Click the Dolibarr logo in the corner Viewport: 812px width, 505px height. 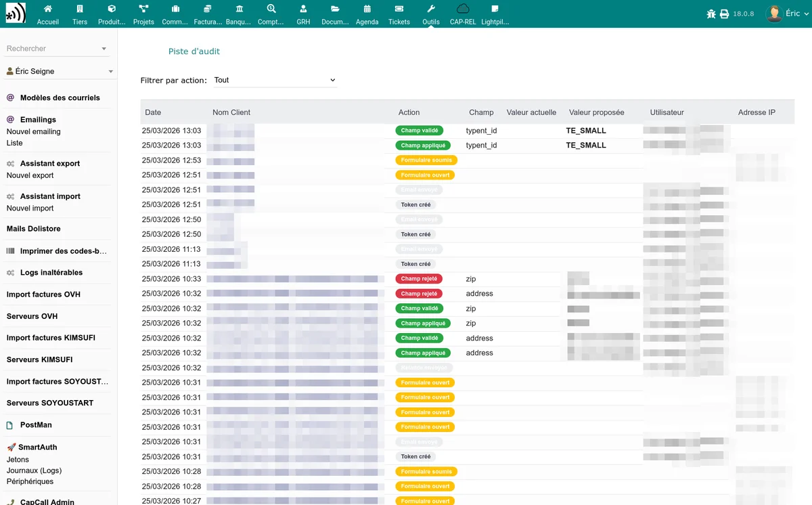[16, 14]
